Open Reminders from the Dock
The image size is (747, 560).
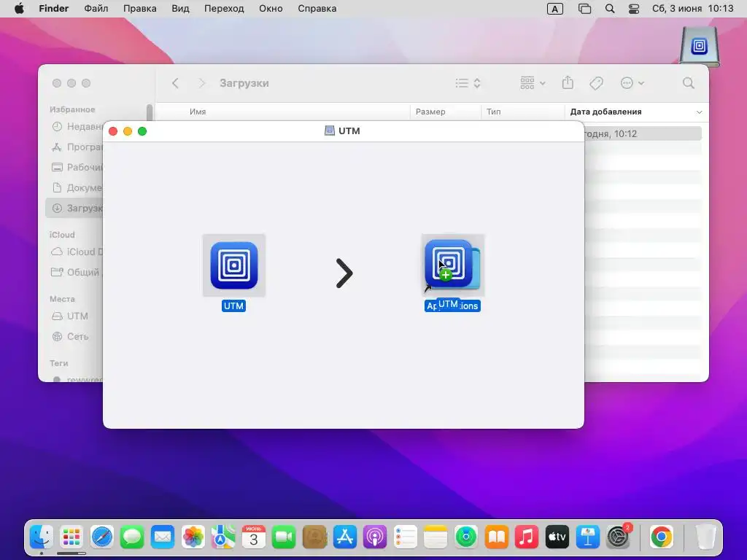tap(406, 537)
